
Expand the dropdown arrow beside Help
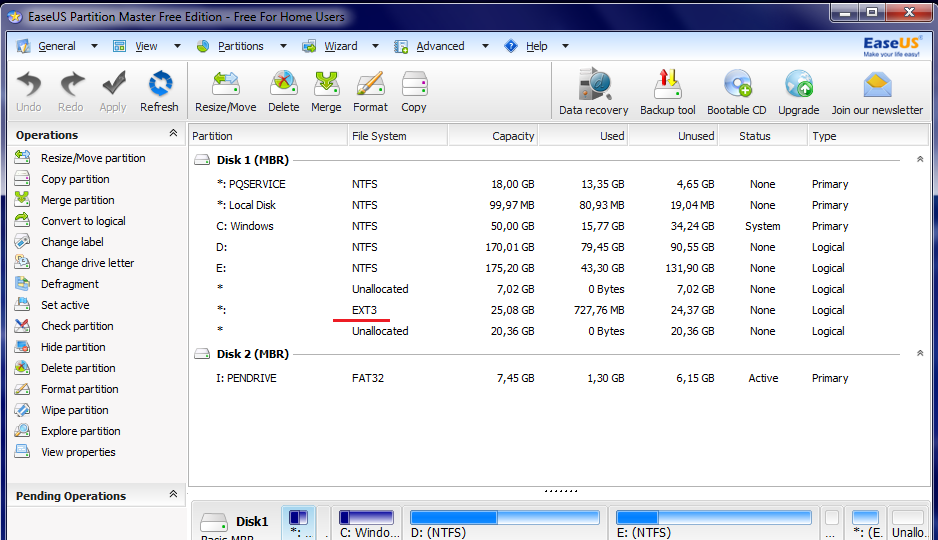point(565,46)
